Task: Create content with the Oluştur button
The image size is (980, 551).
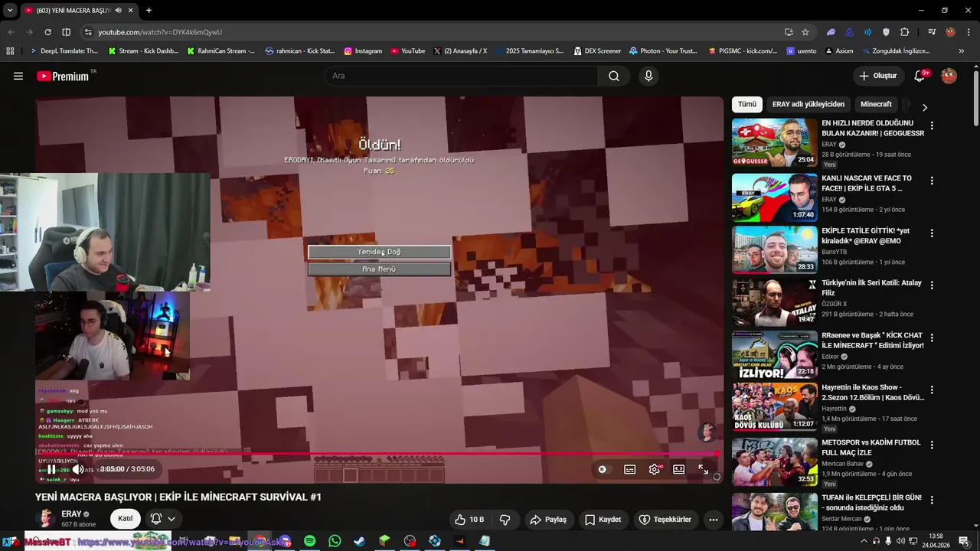Action: (877, 76)
